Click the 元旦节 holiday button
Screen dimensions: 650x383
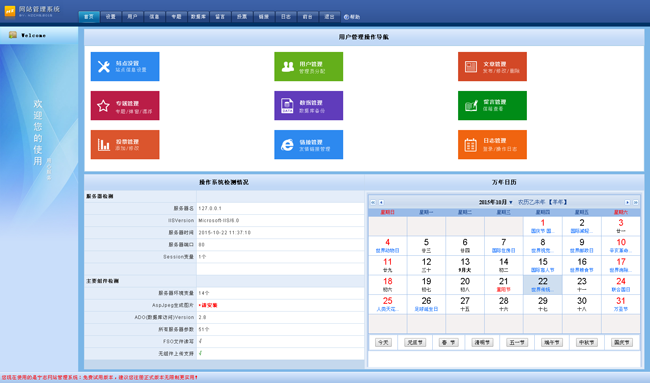[415, 343]
